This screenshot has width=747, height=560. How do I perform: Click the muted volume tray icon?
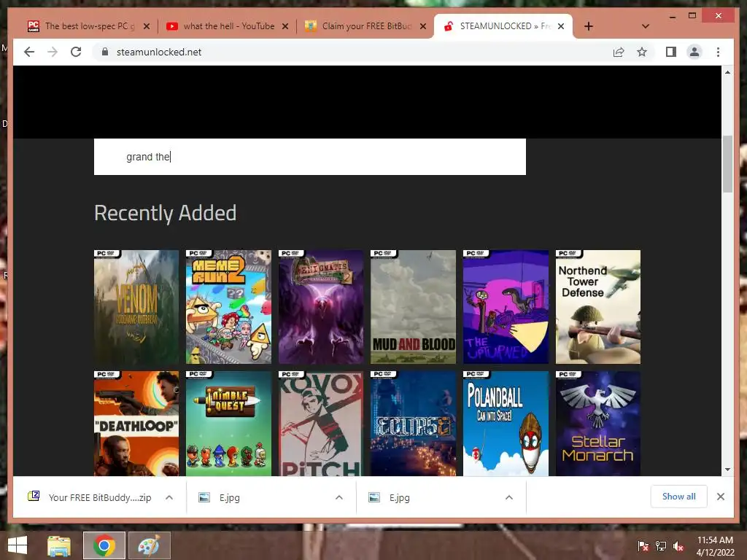678,546
